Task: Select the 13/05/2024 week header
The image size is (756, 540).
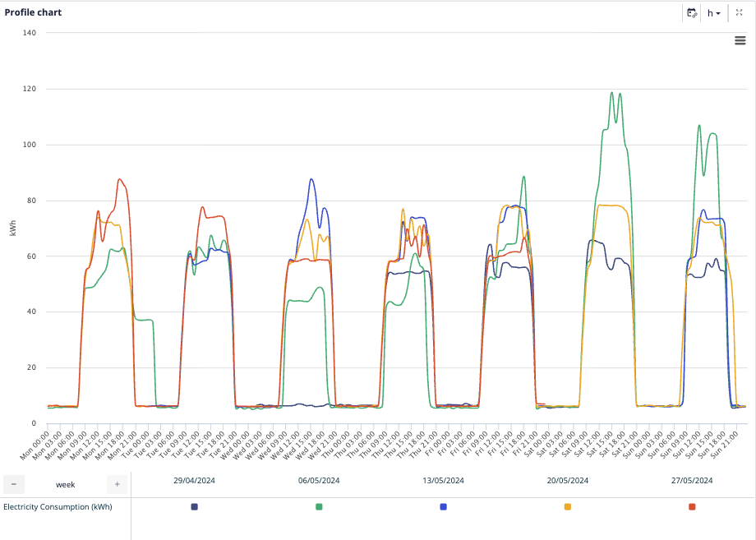Action: click(x=443, y=480)
